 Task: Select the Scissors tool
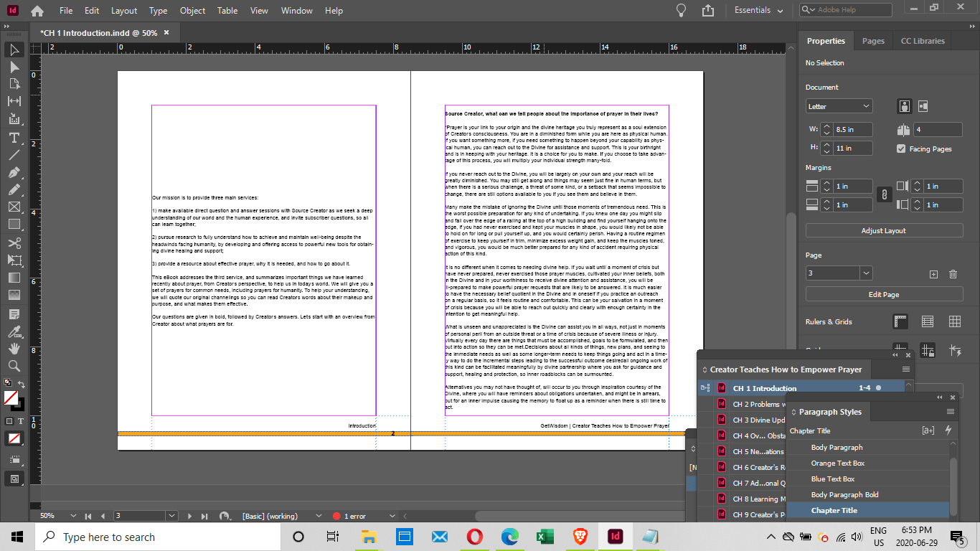pos(16,243)
